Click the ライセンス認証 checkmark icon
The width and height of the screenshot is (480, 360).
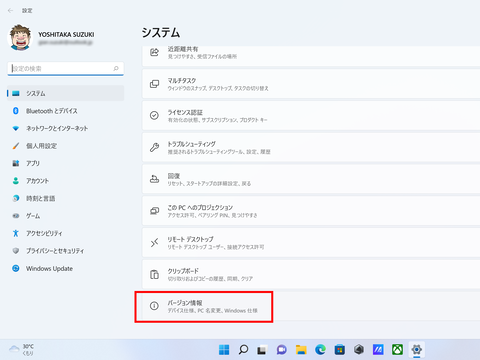tap(154, 116)
